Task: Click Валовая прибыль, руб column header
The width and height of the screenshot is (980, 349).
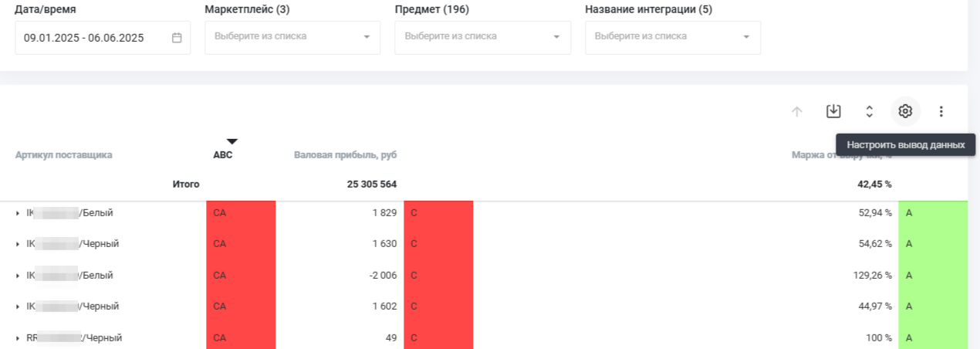Action: pyautogui.click(x=345, y=154)
